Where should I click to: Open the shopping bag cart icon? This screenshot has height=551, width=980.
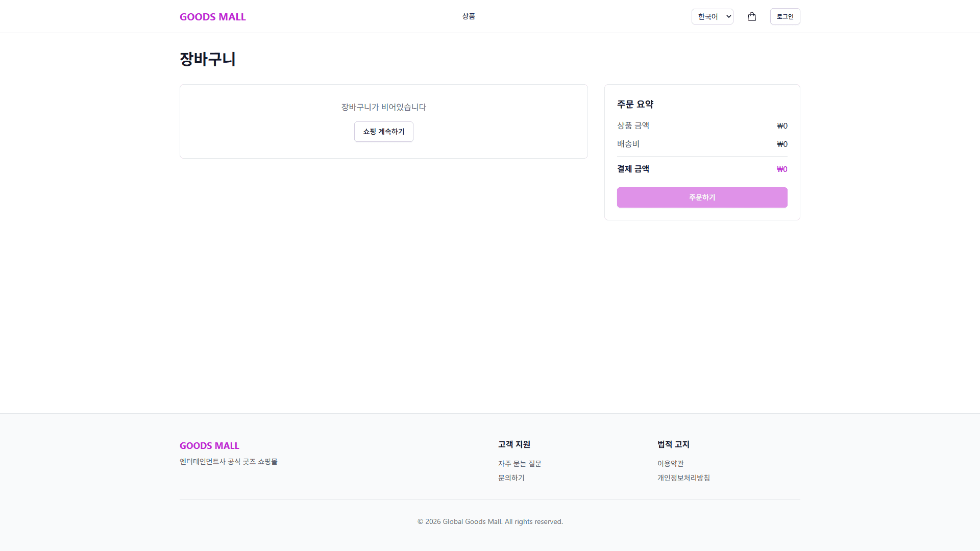tap(752, 16)
